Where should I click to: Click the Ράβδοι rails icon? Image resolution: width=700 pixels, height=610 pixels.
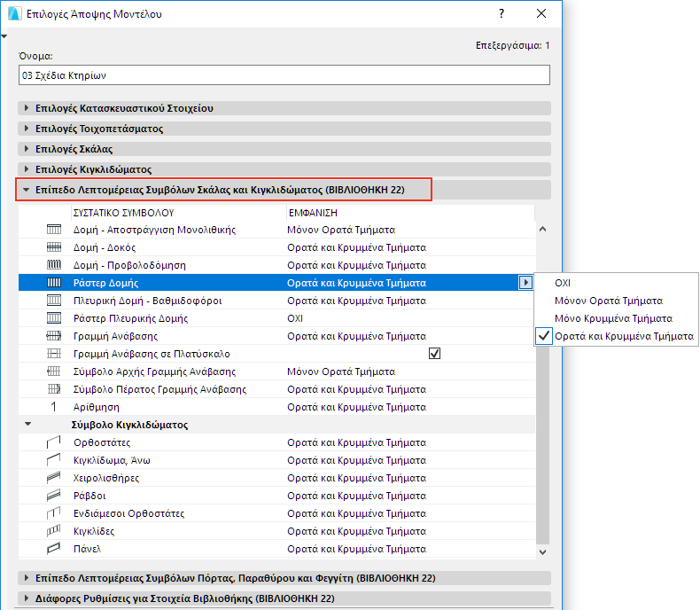pos(54,496)
